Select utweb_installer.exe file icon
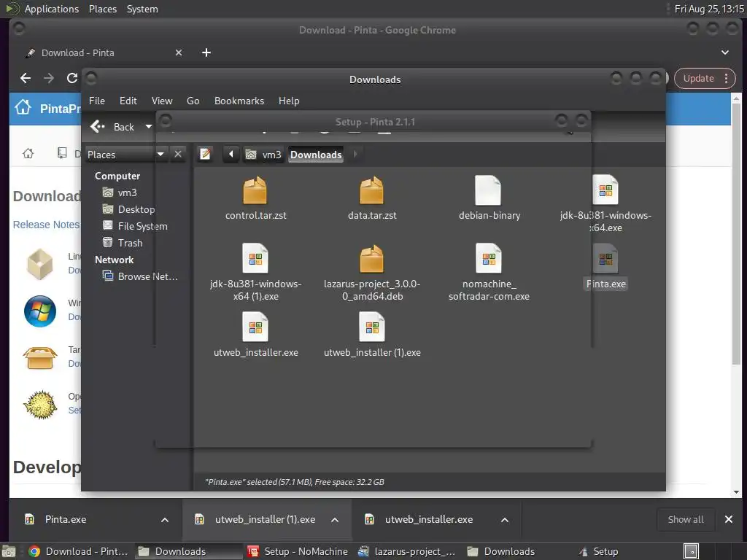Viewport: 747px width, 560px height. 255,327
